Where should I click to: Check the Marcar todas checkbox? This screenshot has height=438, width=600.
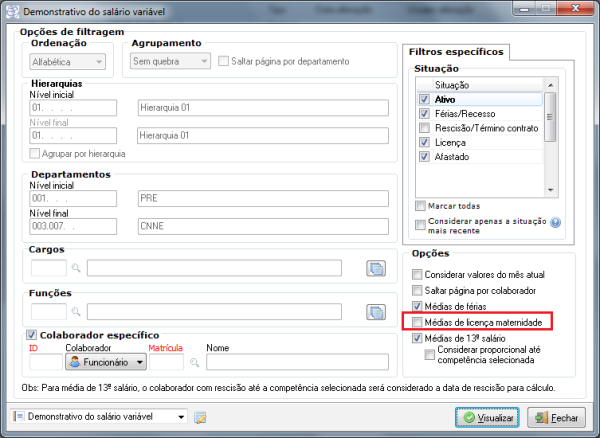[419, 205]
